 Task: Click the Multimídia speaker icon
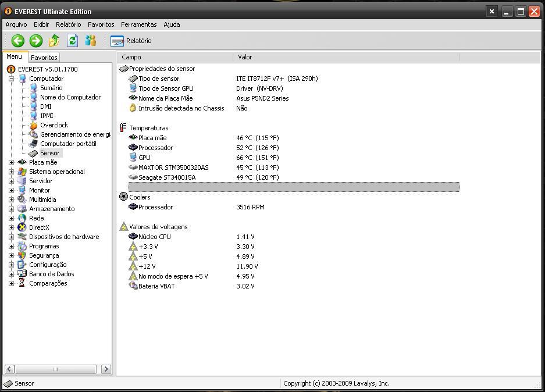point(22,199)
